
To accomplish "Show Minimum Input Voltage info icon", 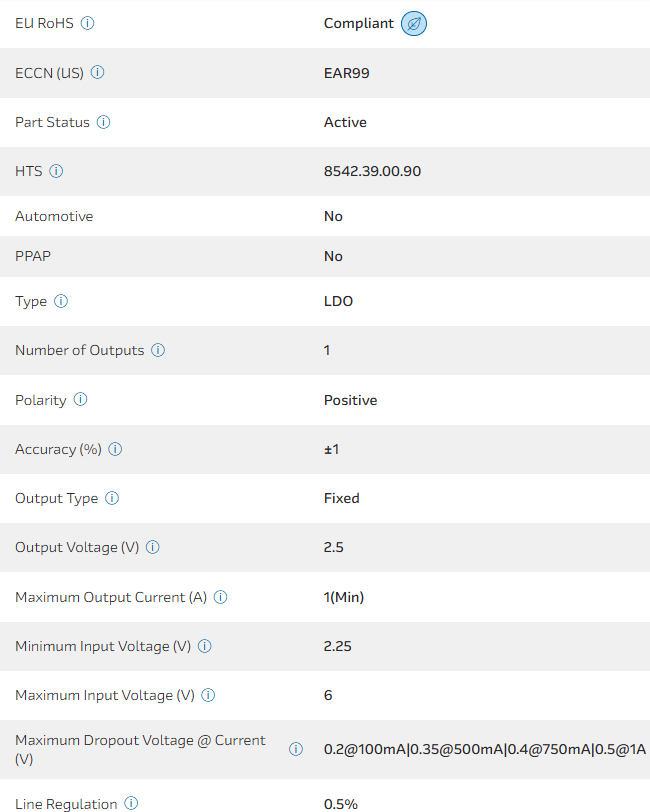I will [205, 646].
